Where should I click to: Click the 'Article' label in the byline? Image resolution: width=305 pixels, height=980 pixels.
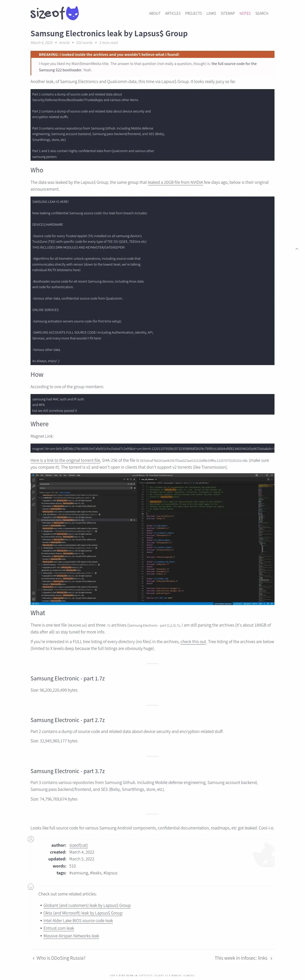(64, 43)
